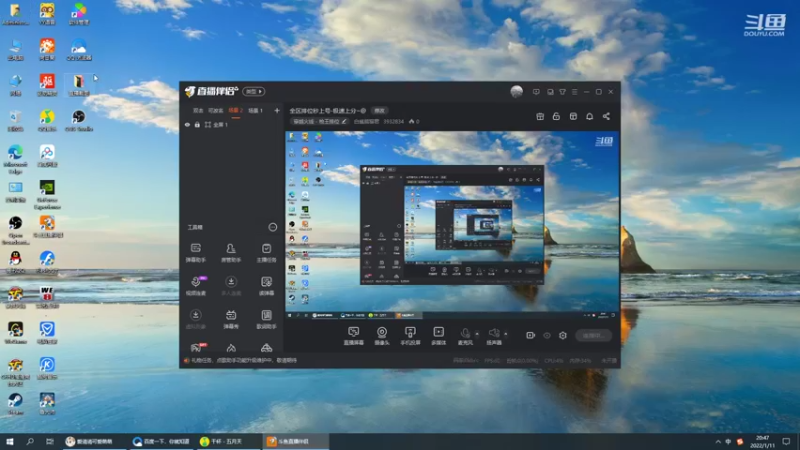Add a phone screen-cast source

(410, 336)
